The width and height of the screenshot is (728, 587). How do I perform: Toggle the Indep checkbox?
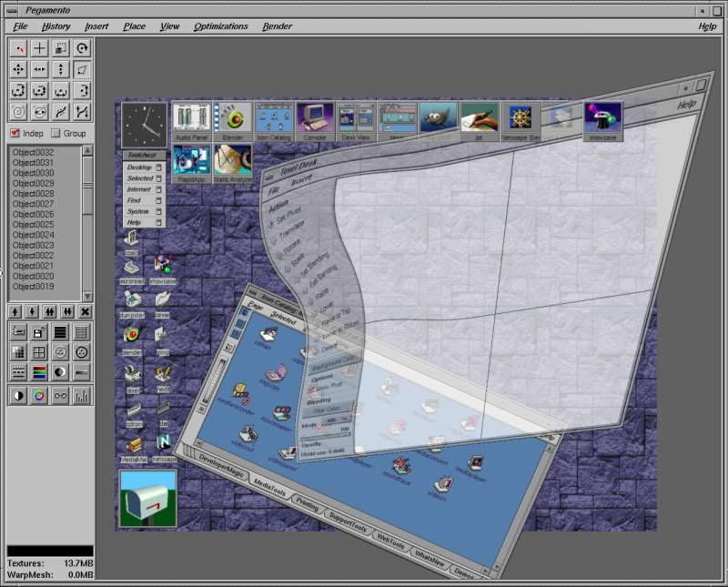coord(15,133)
